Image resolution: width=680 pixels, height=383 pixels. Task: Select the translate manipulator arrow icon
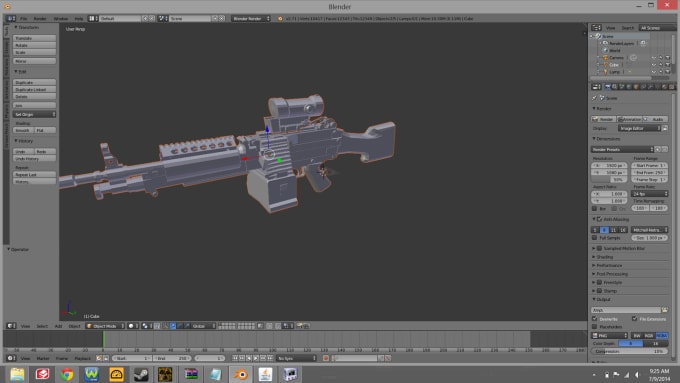tap(173, 326)
